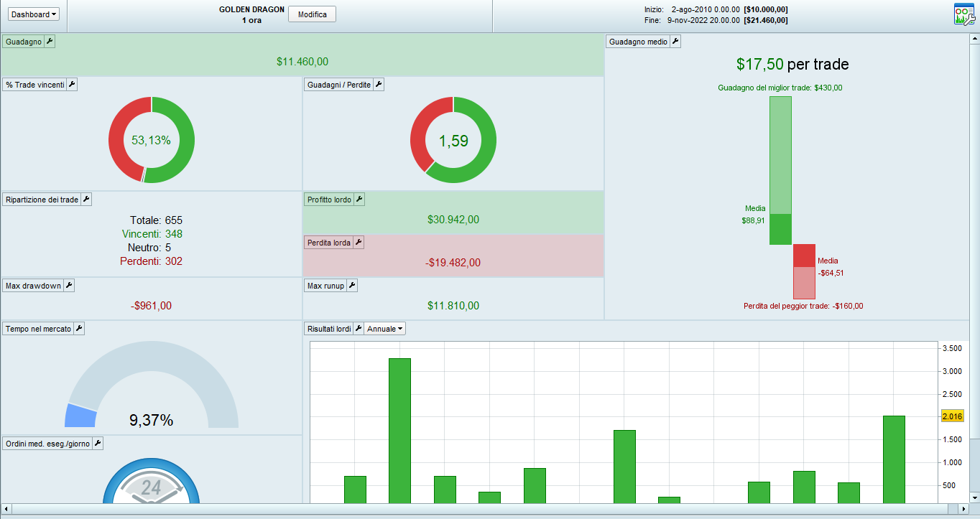Click the -$19.482,00 gross loss value
This screenshot has height=519, width=980.
click(453, 263)
